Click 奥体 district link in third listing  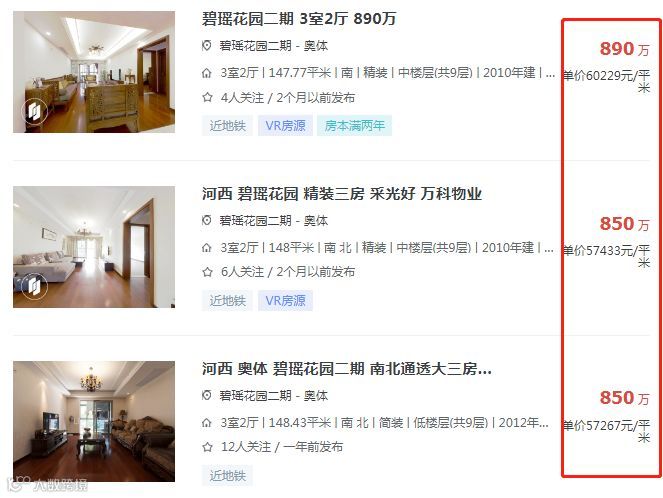[316, 396]
